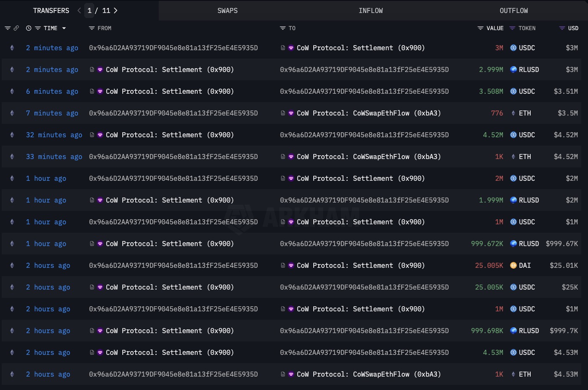Click the leftmost filter icon in header
This screenshot has width=588, height=390.
[8, 28]
